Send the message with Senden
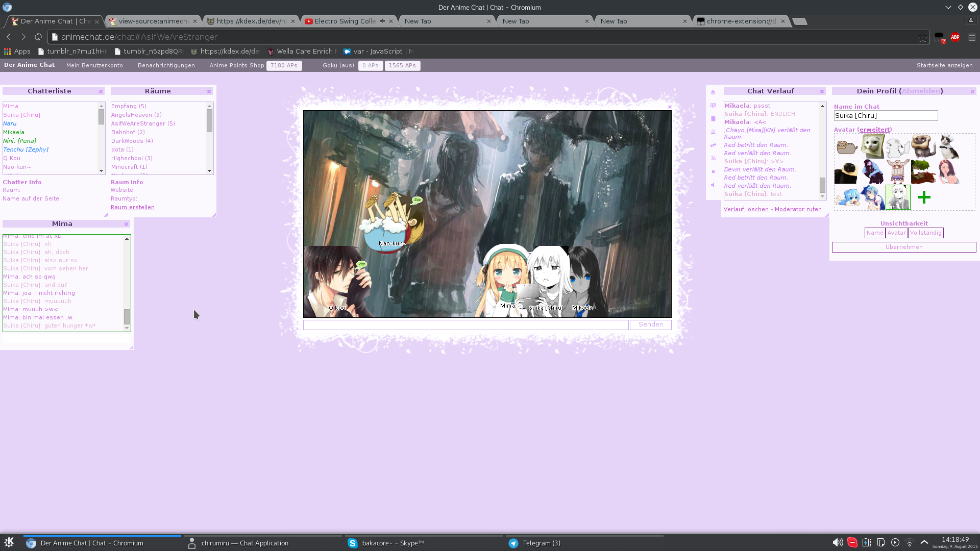 tap(651, 325)
